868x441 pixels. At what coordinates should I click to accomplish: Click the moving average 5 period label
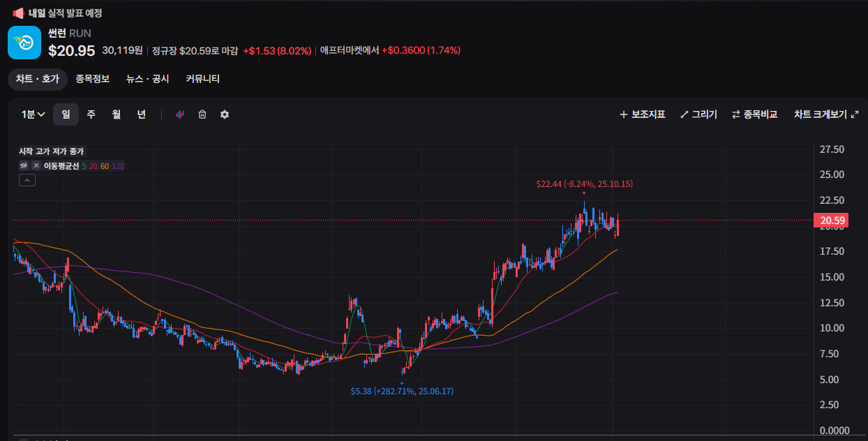tap(84, 166)
